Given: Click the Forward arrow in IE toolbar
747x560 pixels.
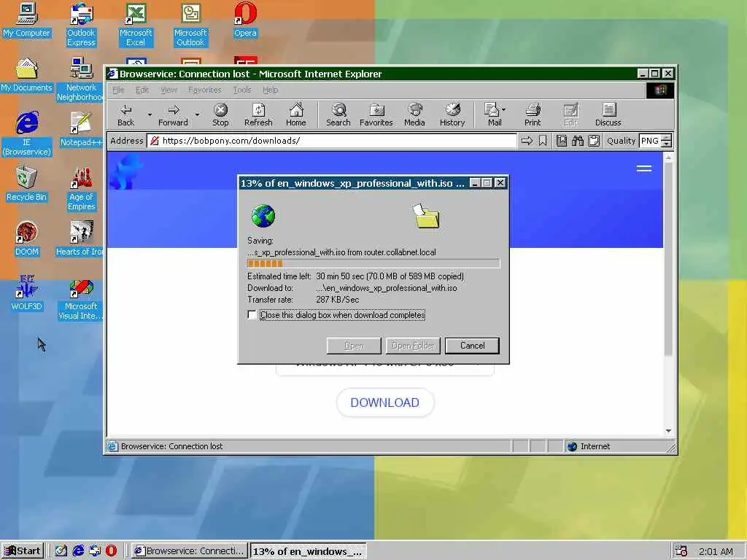Looking at the screenshot, I should tap(173, 114).
